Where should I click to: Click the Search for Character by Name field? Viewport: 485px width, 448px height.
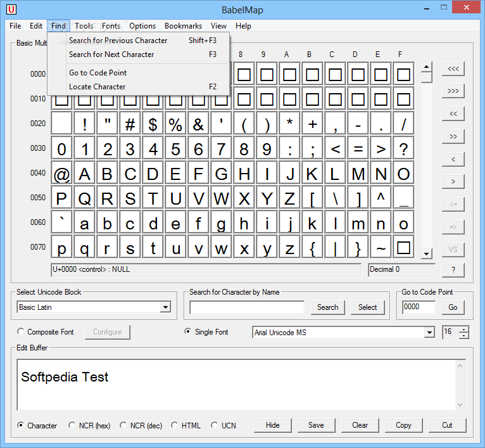pos(247,307)
